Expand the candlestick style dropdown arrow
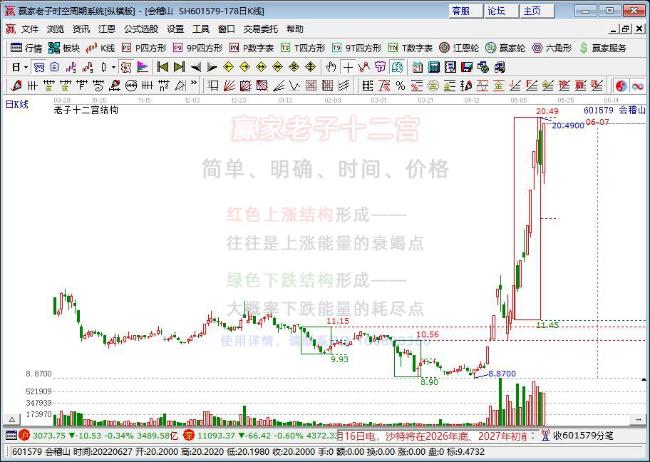 pyautogui.click(x=114, y=67)
